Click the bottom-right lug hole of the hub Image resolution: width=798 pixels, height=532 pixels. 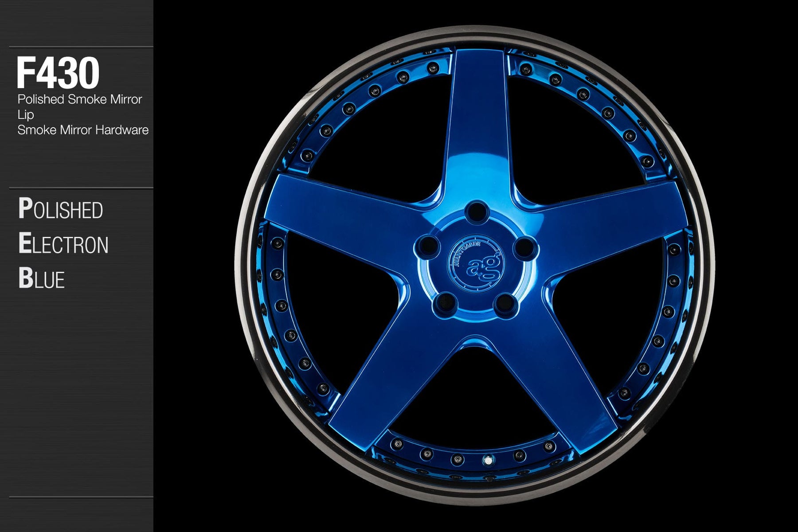point(506,305)
